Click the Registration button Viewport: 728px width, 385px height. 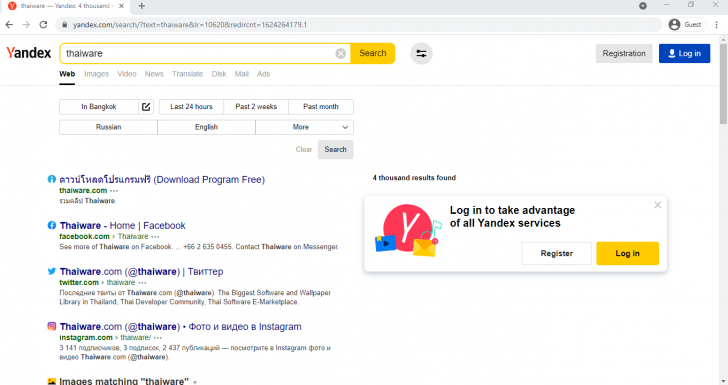click(x=624, y=53)
